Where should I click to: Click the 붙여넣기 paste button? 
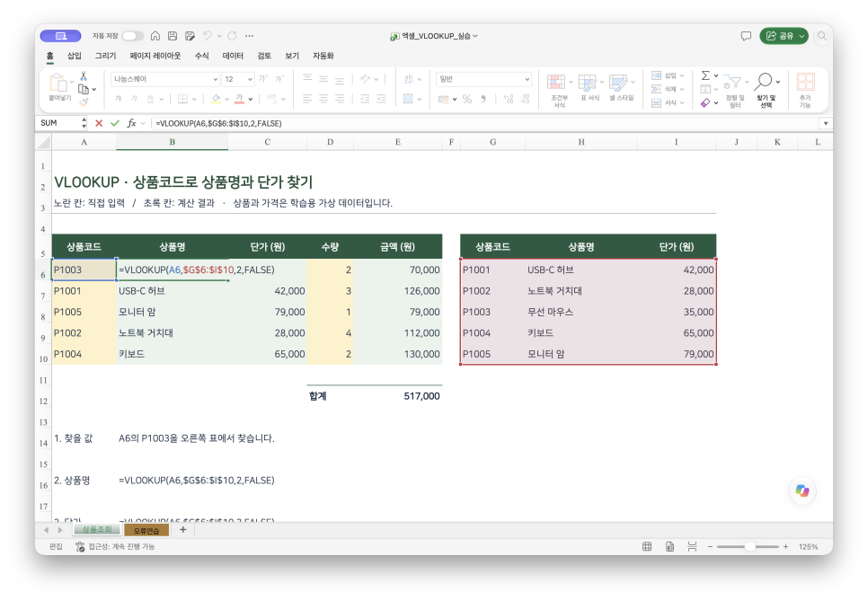[x=59, y=87]
